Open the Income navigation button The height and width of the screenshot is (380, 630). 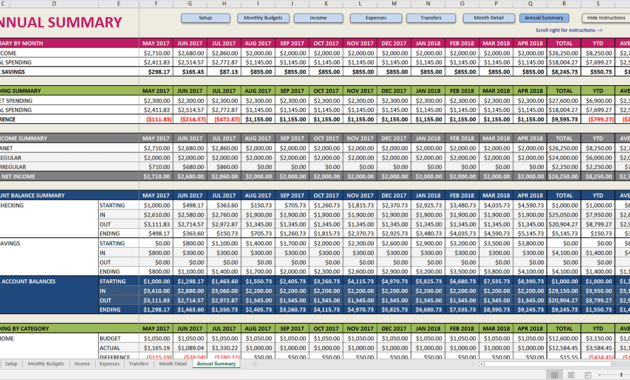click(x=318, y=18)
